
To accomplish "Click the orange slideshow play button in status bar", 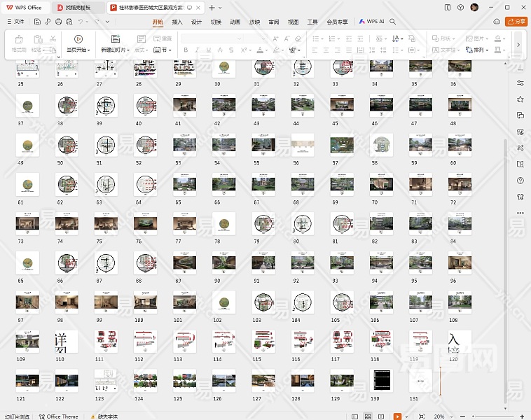I will 397,416.
